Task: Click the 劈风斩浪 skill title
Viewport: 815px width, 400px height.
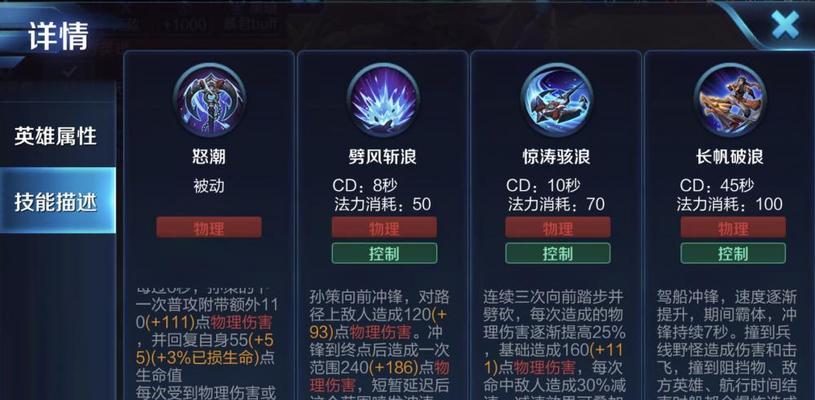Action: point(383,157)
